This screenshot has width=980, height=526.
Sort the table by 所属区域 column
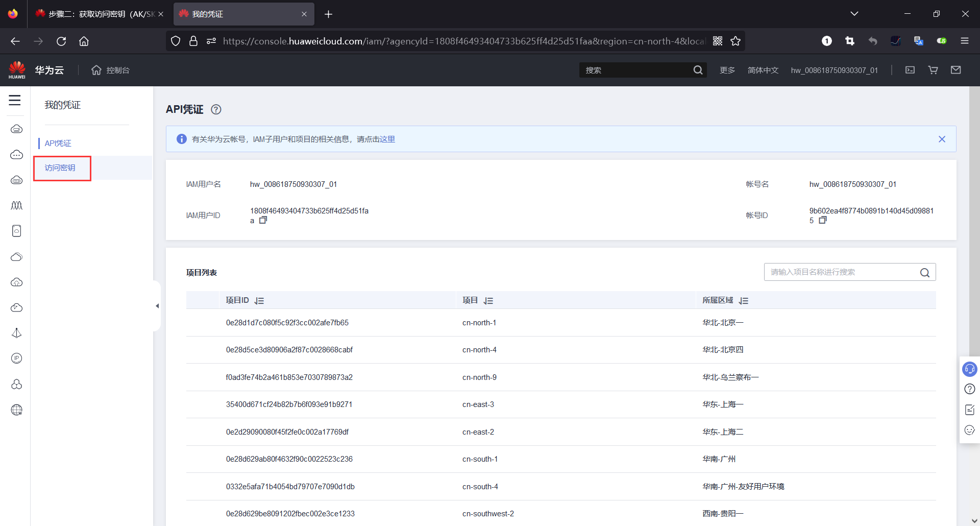pos(744,301)
